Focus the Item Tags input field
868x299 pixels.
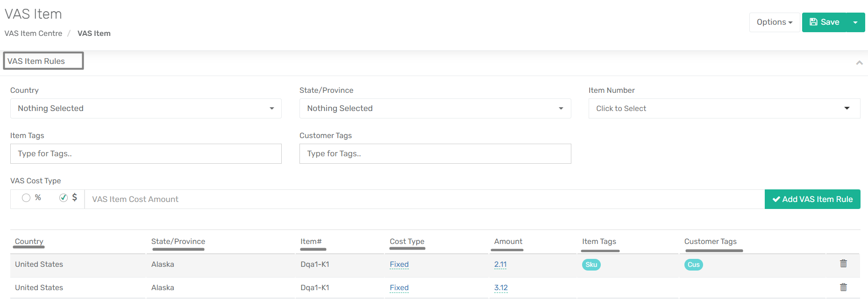point(146,153)
